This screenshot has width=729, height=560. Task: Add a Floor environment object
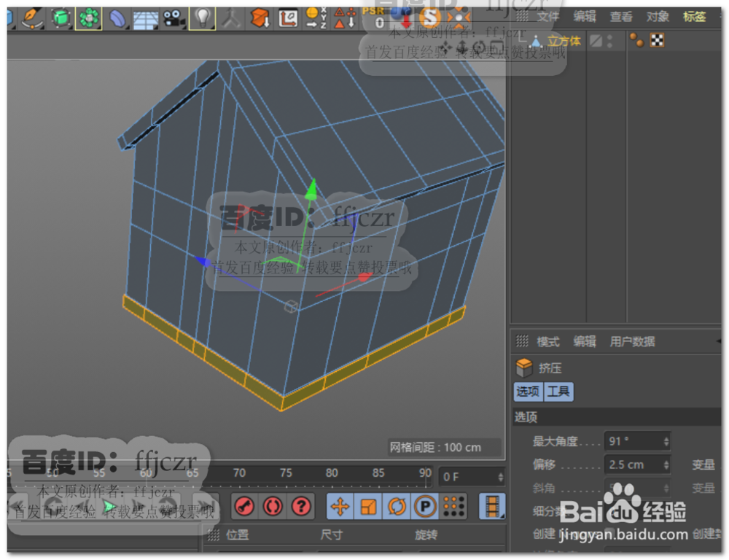146,20
